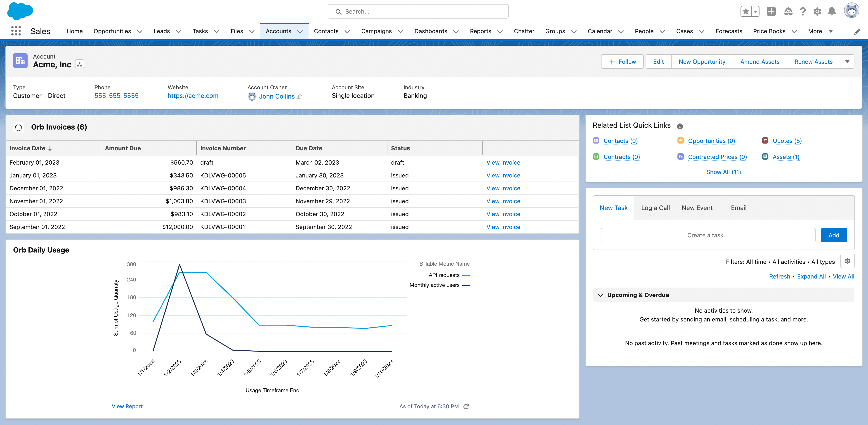Click the John Collins owner avatar icon
868x425 pixels.
point(252,96)
